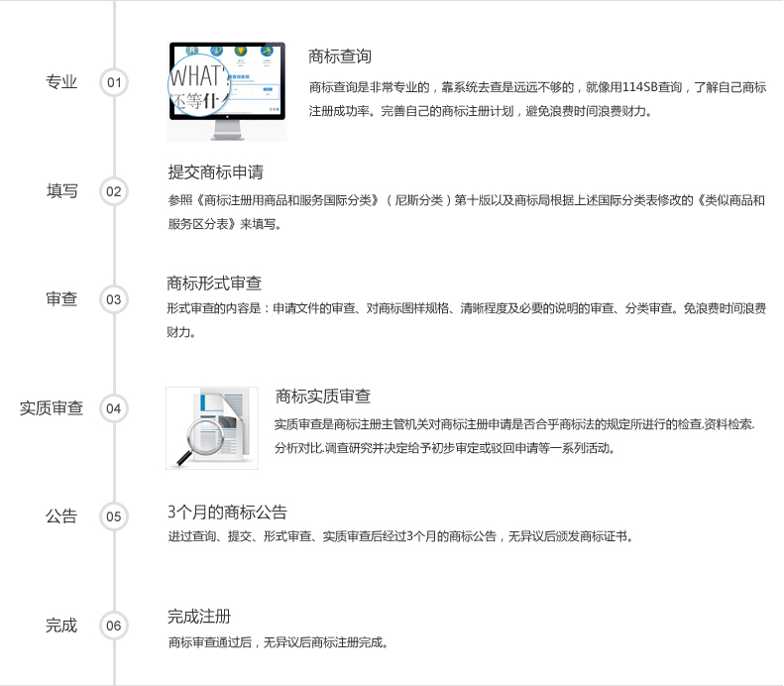Image resolution: width=784 pixels, height=686 pixels.
Task: Click the paragraph mentioning 尼斯分类
Action: [467, 212]
